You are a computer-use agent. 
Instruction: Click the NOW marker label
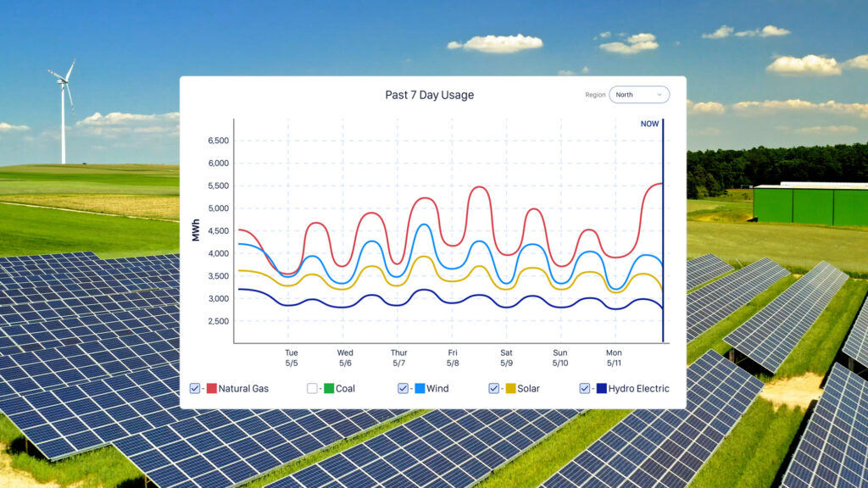click(649, 124)
